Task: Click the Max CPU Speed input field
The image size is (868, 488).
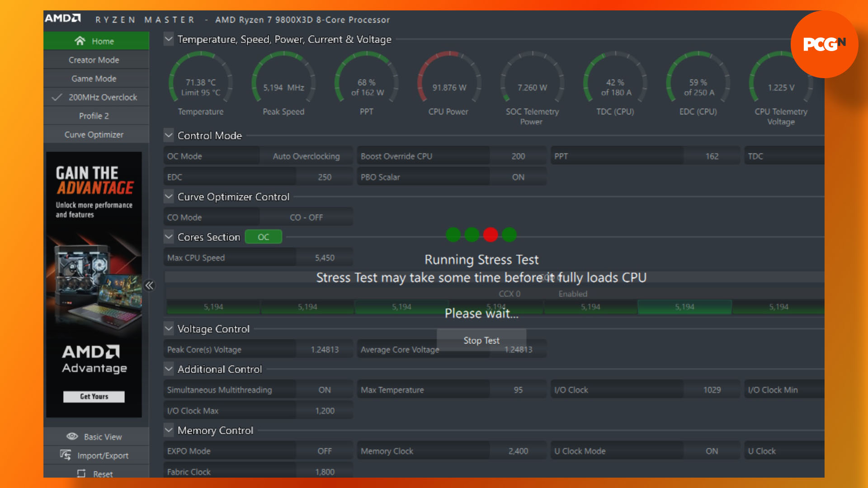Action: click(x=324, y=258)
